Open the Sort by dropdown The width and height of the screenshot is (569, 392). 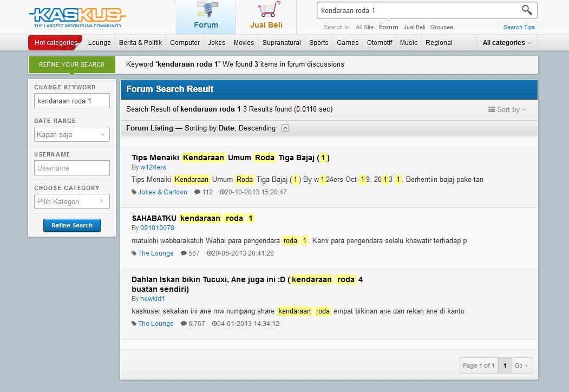507,109
